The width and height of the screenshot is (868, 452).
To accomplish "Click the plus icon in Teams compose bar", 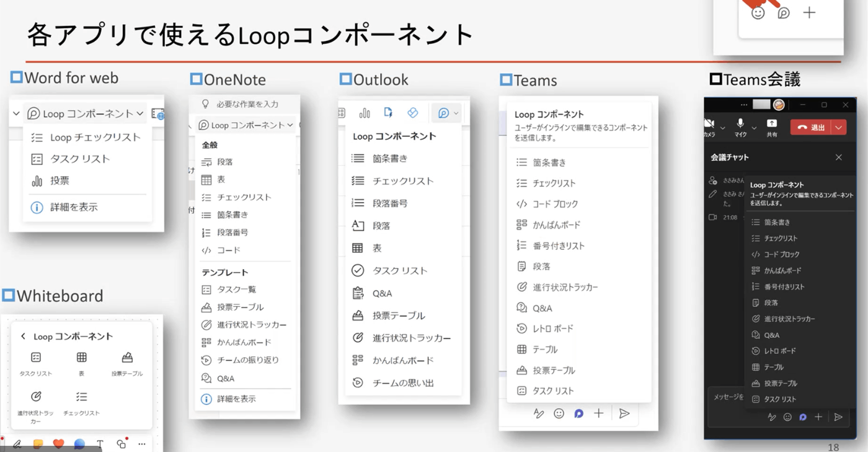I will pyautogui.click(x=598, y=414).
